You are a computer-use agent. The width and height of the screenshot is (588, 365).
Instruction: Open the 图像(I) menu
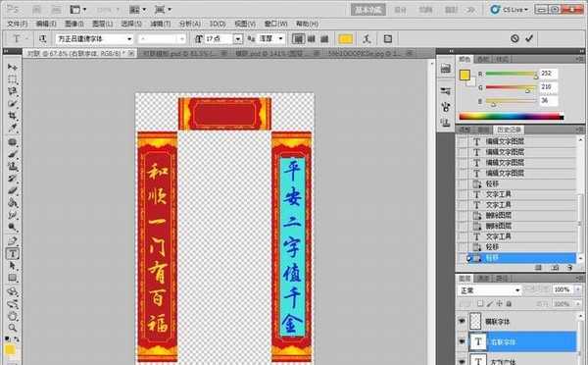(74, 24)
